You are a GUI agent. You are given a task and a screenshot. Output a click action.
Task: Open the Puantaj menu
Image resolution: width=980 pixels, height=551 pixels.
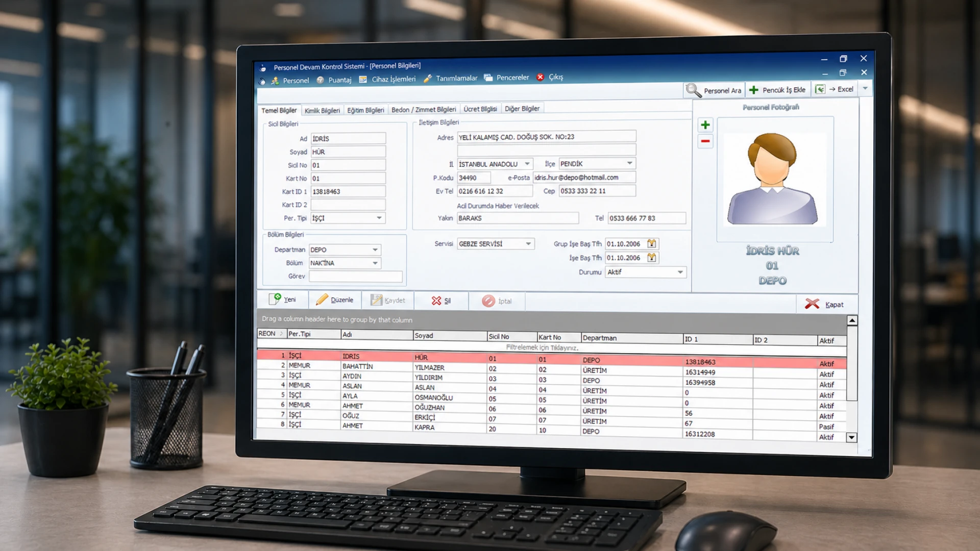tap(334, 80)
